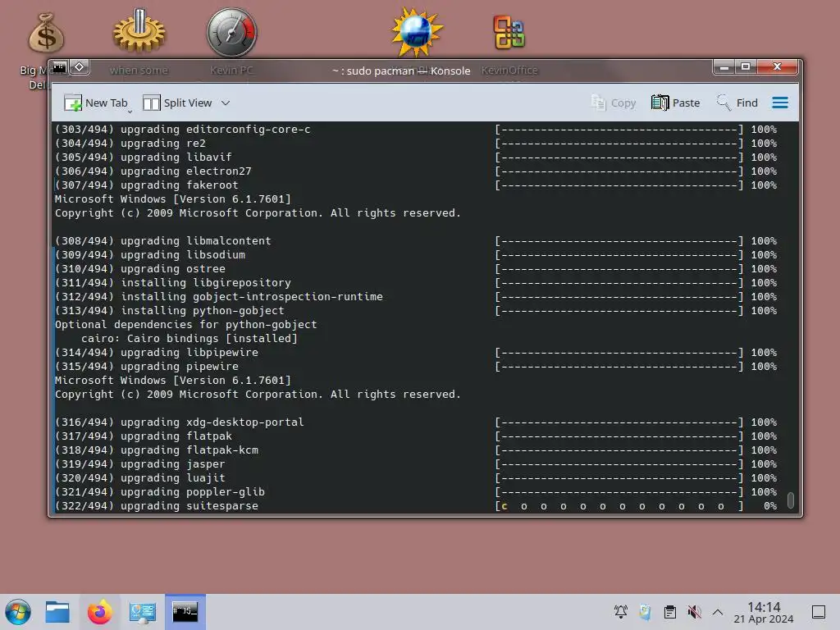840x630 pixels.
Task: Close the Konsole window
Action: (777, 67)
